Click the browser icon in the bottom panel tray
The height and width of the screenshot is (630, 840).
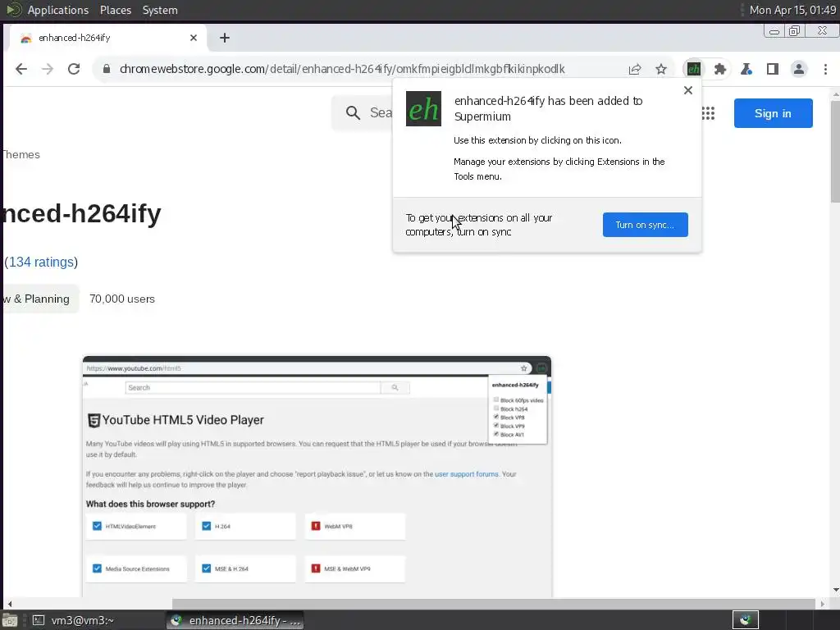746,620
